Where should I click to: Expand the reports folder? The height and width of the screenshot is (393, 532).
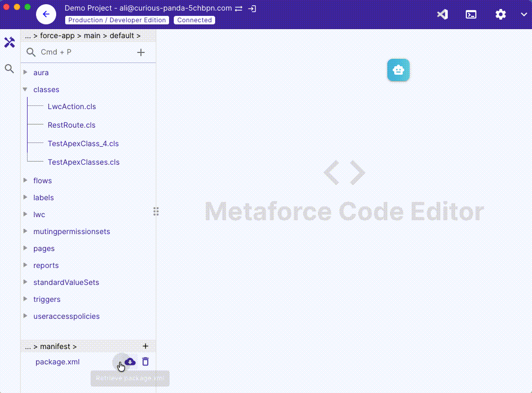pos(25,265)
